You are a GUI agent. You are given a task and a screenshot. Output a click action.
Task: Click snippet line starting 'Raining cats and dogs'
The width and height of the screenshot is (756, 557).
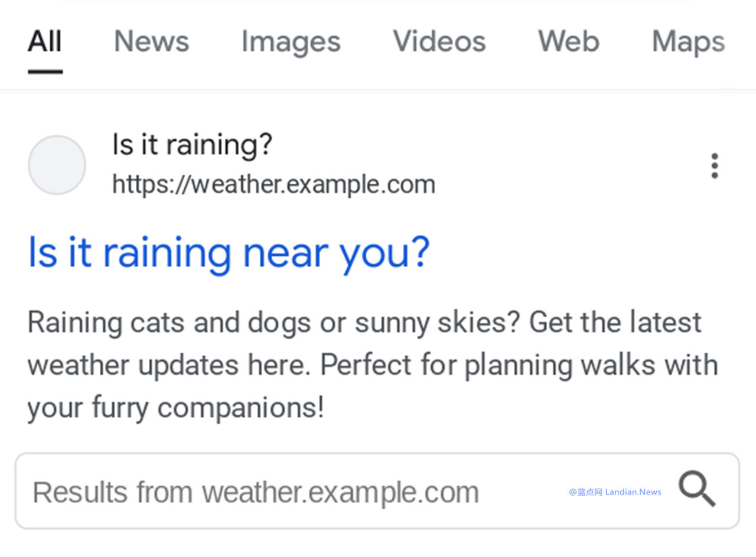point(364,323)
